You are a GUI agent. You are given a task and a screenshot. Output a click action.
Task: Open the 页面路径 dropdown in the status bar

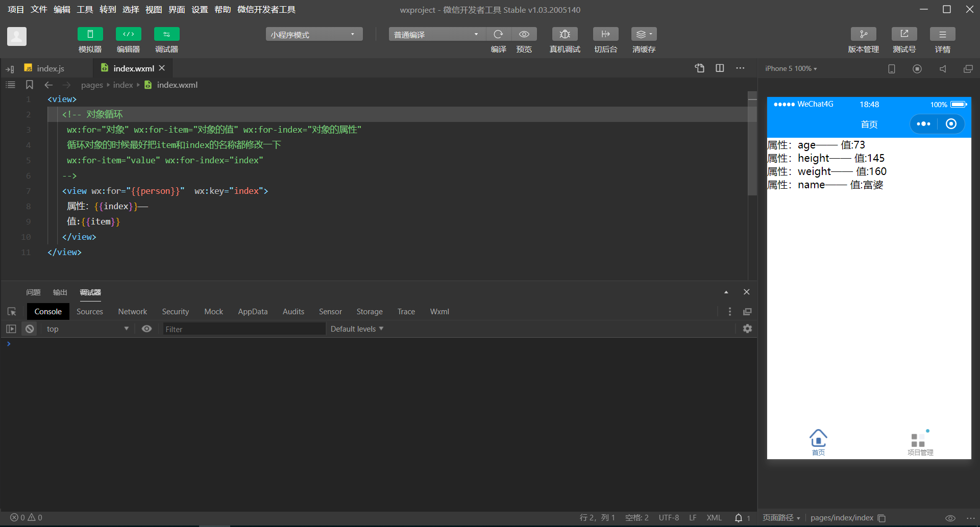coord(781,518)
